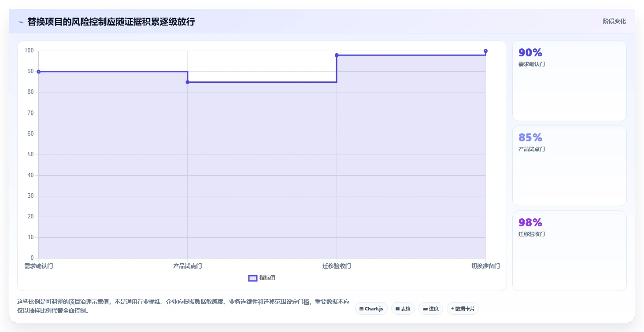Click the data point at 切换准备门 (100)
The image size is (644, 332).
pos(485,51)
